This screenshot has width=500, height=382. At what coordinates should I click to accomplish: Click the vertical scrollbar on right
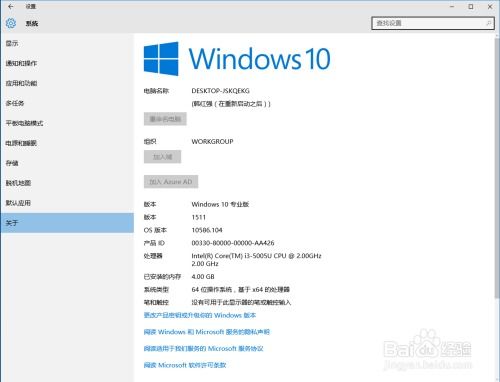pos(497,167)
